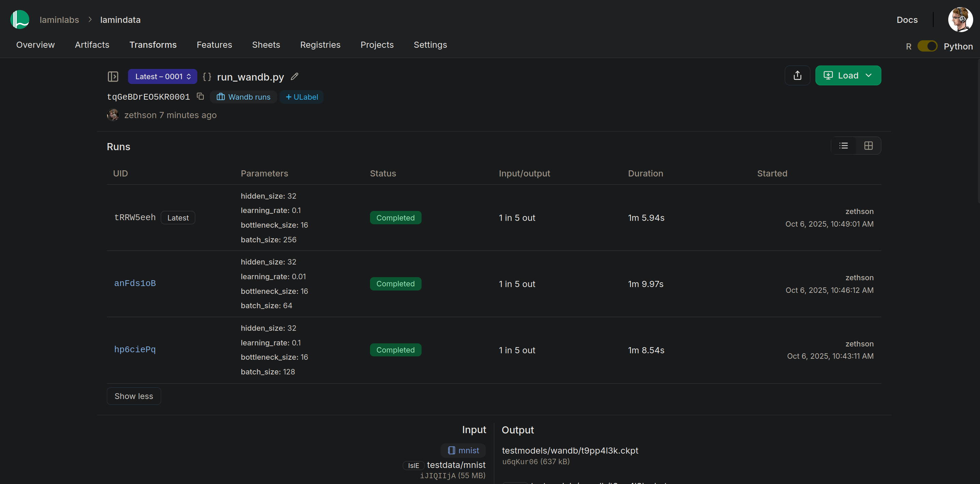
Task: Switch runs to grid view
Action: coord(868,146)
